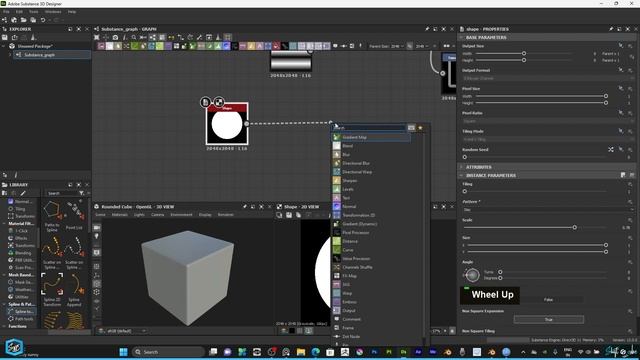640x360 pixels.
Task: Click the camera icon in graph toolbar
Action: [116, 37]
